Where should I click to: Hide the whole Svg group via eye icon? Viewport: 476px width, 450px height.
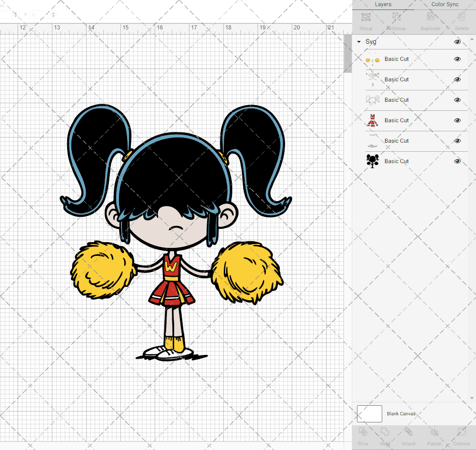pos(457,42)
